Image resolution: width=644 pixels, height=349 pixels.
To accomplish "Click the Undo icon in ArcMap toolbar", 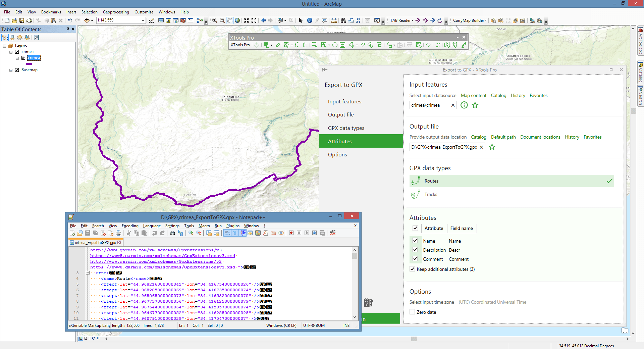I will [x=70, y=20].
